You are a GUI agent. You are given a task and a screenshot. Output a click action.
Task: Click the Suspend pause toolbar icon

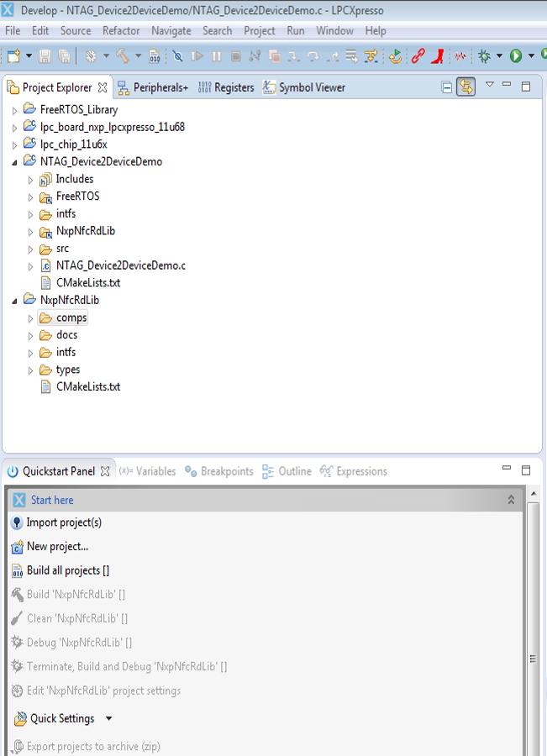click(x=217, y=56)
